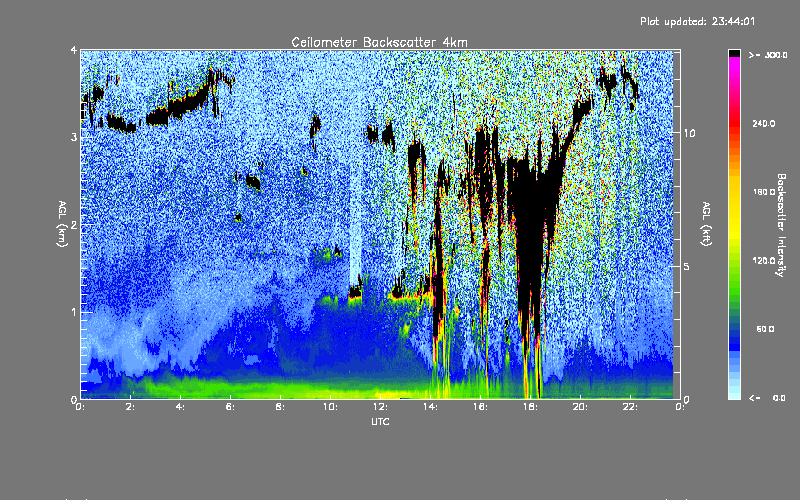The image size is (800, 500).
Task: Select the "10:" UTC tick label
Action: [330, 407]
